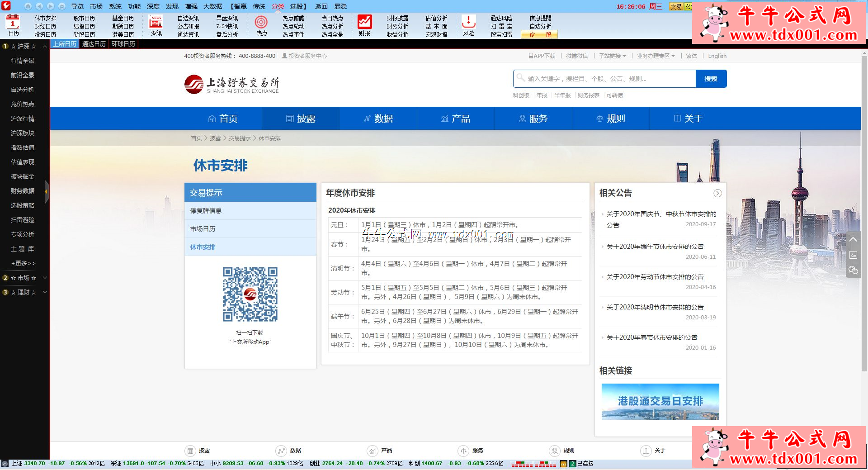Switch to the 环球日历 tab
This screenshot has height=470, width=868.
coord(123,44)
